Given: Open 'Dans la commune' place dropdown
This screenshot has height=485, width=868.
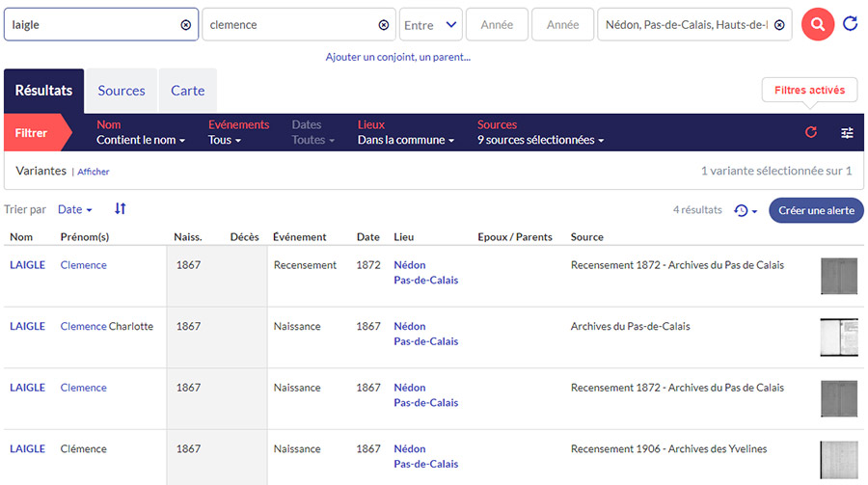Looking at the screenshot, I should click(406, 141).
